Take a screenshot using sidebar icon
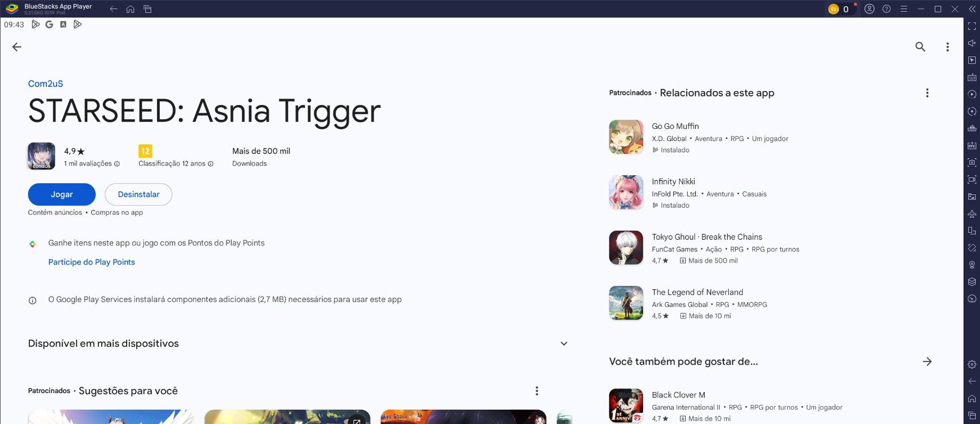980x424 pixels. click(x=972, y=162)
